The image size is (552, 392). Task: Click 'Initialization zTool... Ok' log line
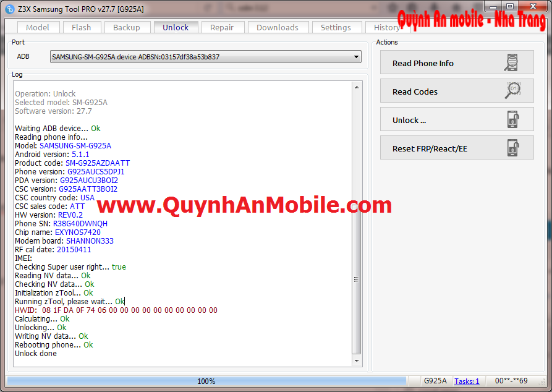tap(54, 293)
